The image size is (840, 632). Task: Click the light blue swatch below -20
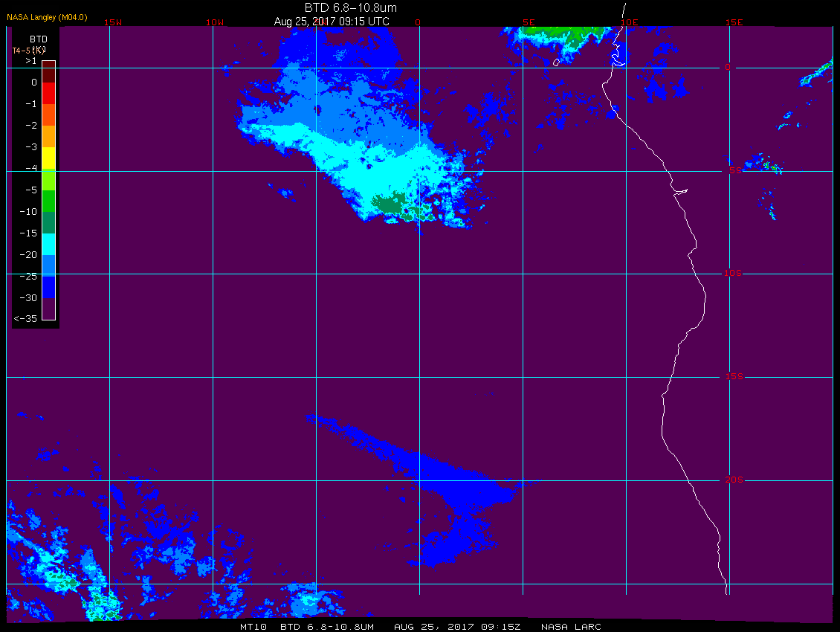click(x=49, y=265)
